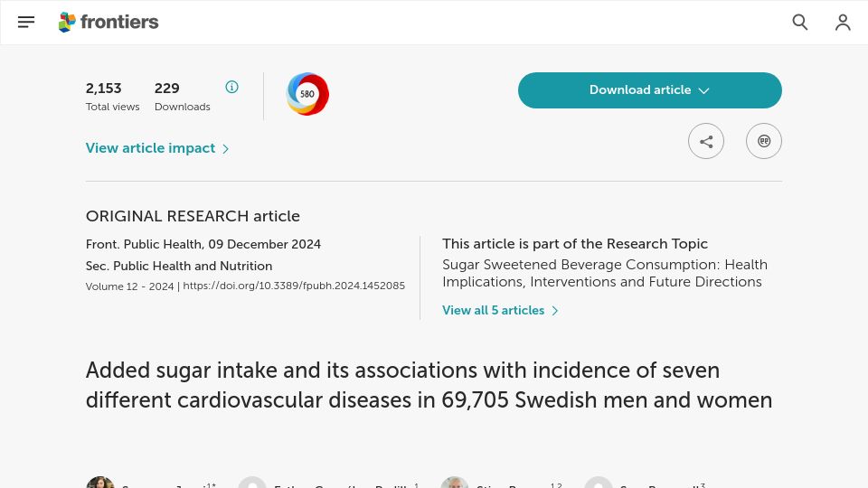Click Sec. Public Health and Nutrition
The height and width of the screenshot is (488, 868).
179,266
